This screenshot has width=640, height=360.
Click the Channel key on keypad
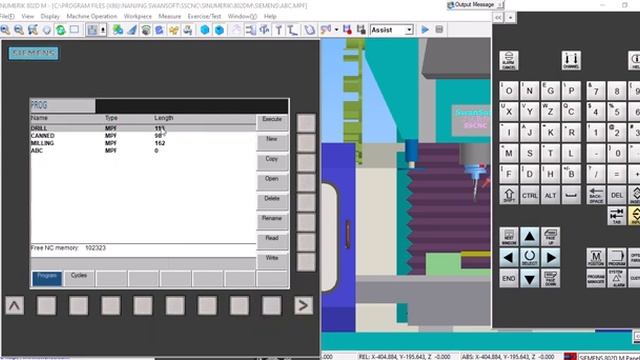571,60
